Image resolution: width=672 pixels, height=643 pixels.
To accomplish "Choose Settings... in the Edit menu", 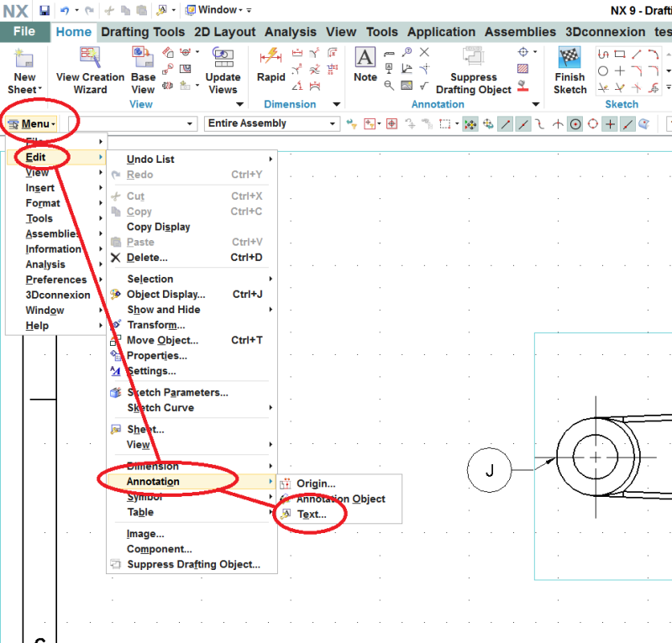I will 192,371.
